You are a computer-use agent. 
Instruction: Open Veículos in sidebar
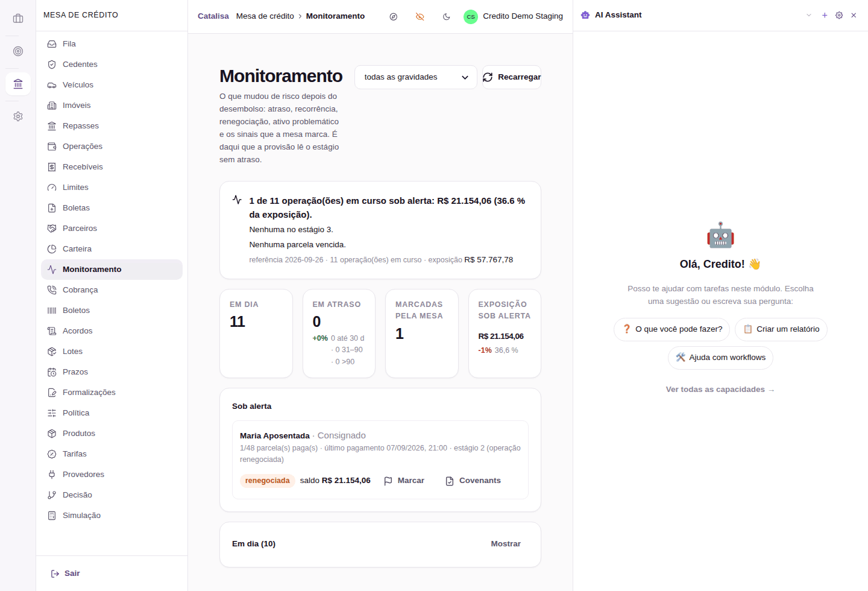[x=112, y=85]
